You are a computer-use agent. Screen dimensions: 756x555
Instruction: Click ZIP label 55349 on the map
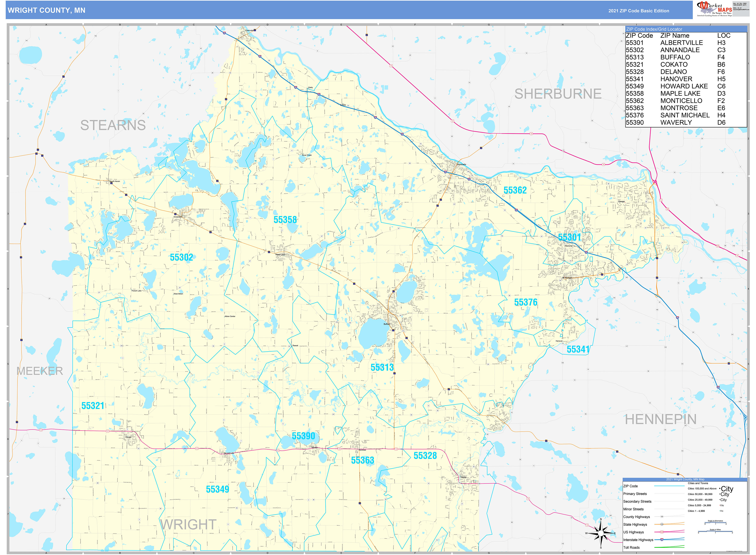(217, 489)
